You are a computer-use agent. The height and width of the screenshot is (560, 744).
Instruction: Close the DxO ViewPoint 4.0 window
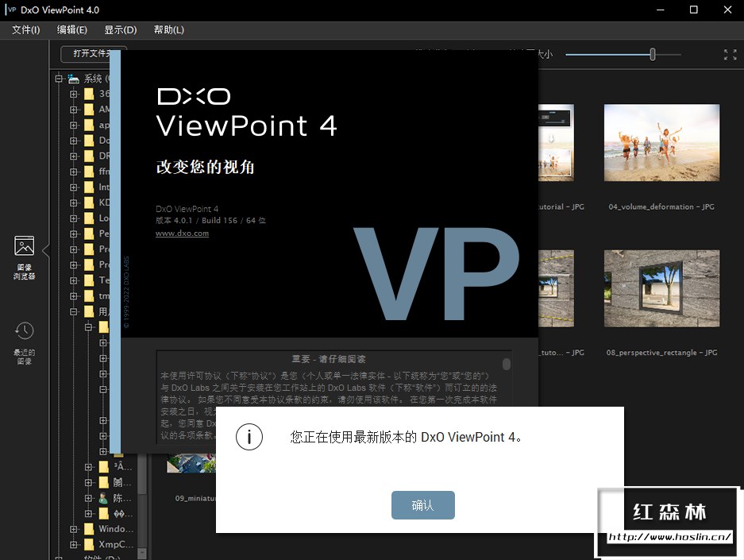click(x=728, y=10)
